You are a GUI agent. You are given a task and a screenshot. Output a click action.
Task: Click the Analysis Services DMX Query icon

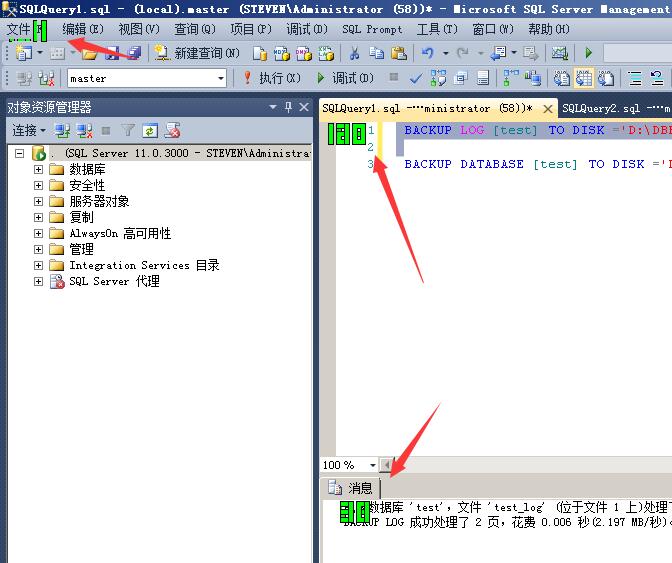(x=303, y=54)
